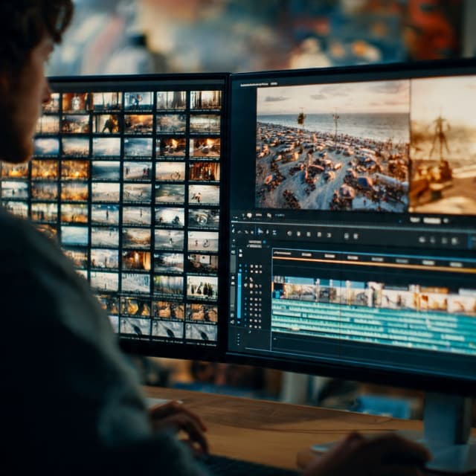Click the wide light button below the sepia preview

431,221
